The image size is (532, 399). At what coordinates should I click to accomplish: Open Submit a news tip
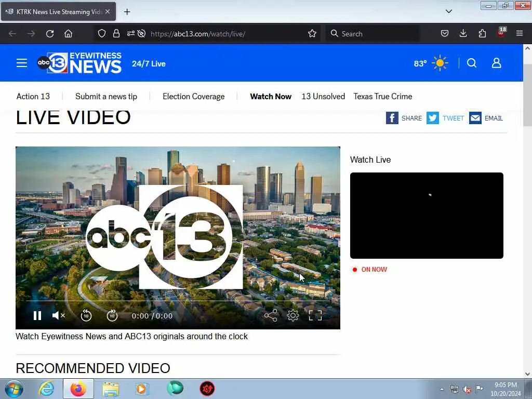pos(106,96)
